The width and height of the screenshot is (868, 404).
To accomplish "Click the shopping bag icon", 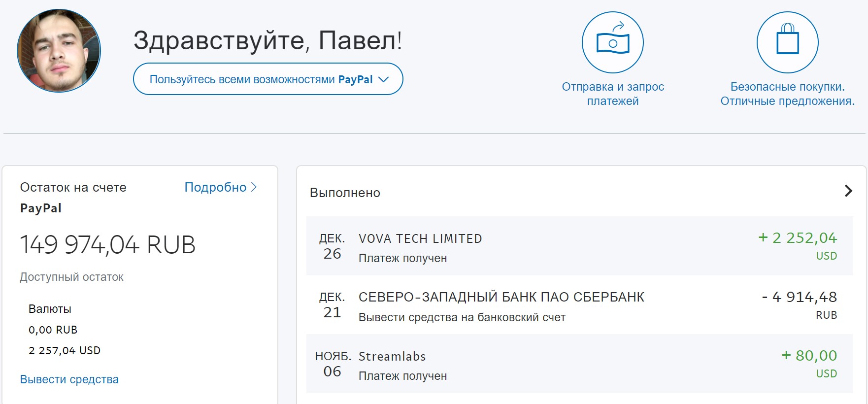I will [x=787, y=42].
